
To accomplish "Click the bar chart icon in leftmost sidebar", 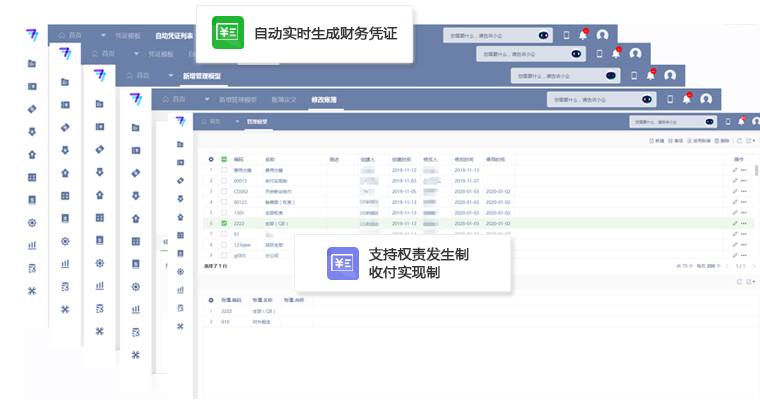I will click(32, 244).
